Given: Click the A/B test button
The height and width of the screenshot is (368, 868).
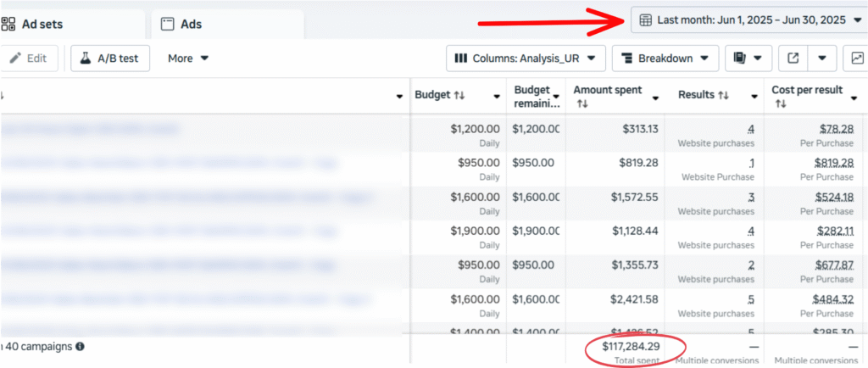Looking at the screenshot, I should tap(110, 59).
